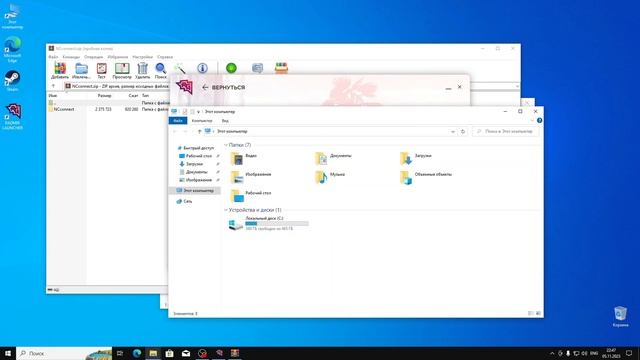640x360 pixels.
Task: Click the Добавить (Add) icon in WinRAR toolbar
Action: pyautogui.click(x=60, y=71)
